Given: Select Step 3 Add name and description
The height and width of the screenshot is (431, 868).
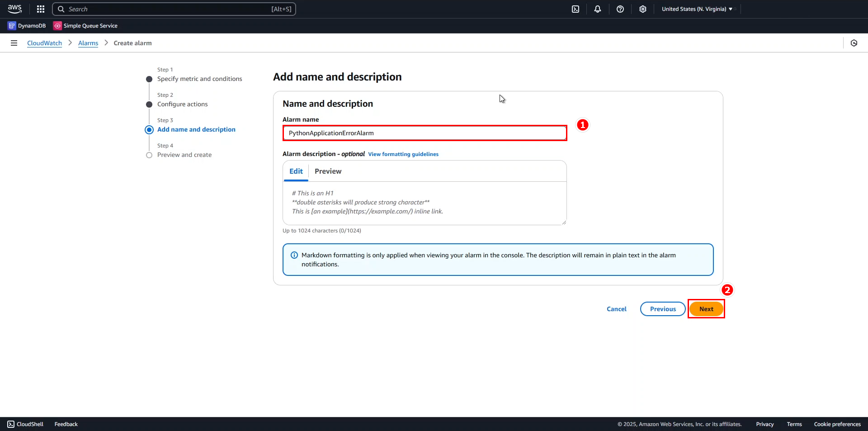Looking at the screenshot, I should tap(196, 129).
